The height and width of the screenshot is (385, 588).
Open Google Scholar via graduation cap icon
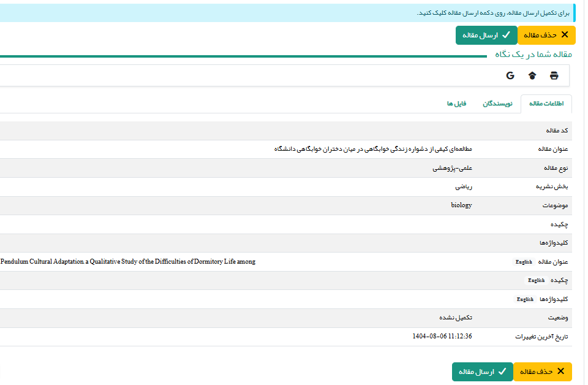coord(532,76)
